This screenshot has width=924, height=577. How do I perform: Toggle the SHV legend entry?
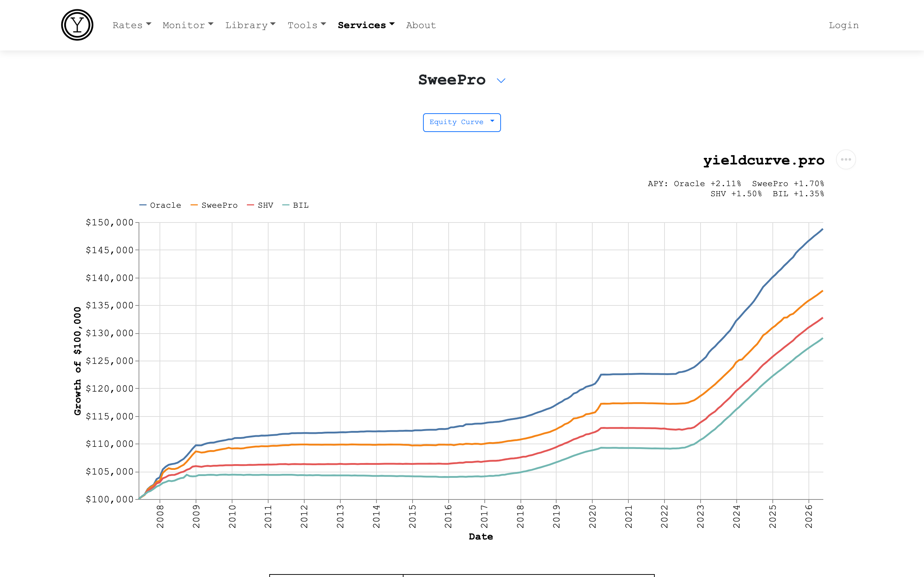(260, 205)
